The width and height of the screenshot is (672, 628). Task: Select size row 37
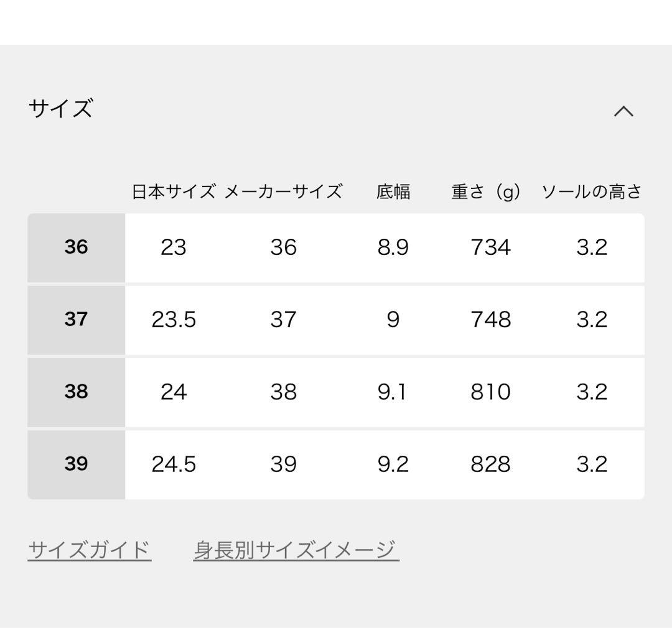click(75, 320)
